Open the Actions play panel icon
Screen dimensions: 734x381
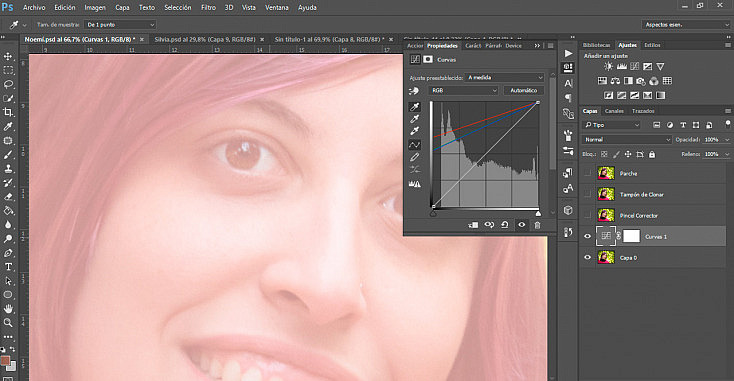click(x=568, y=53)
